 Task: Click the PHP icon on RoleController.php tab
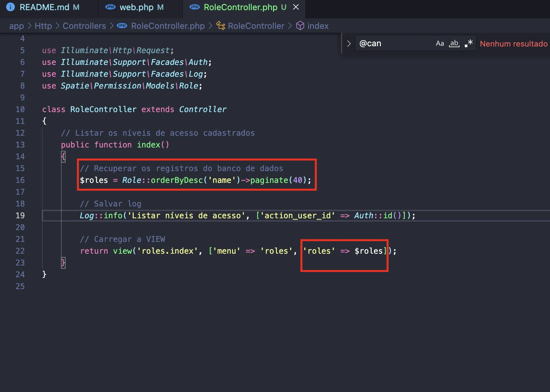195,7
